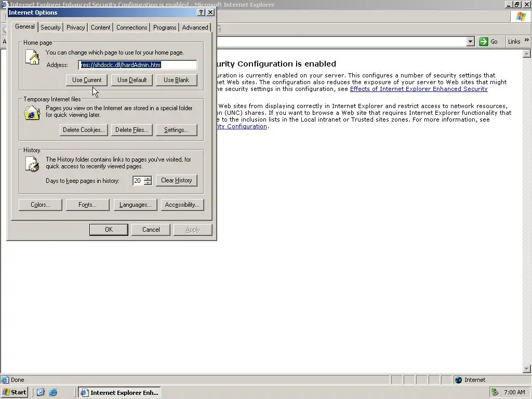Open Effects of Internet Explorer Enhanced Security link

coord(419,89)
